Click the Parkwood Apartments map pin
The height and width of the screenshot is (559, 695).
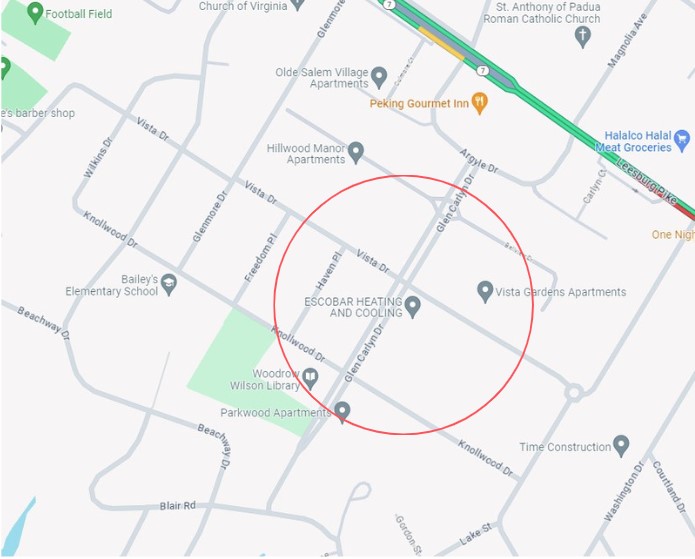coord(342,412)
